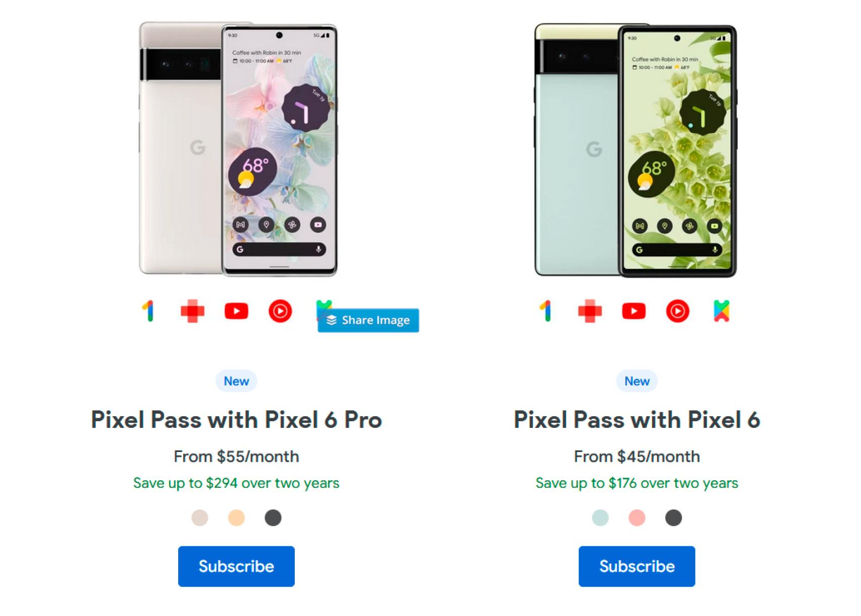Select the gold color swatch for Pixel 6 Pro
The height and width of the screenshot is (616, 861).
pos(236,518)
